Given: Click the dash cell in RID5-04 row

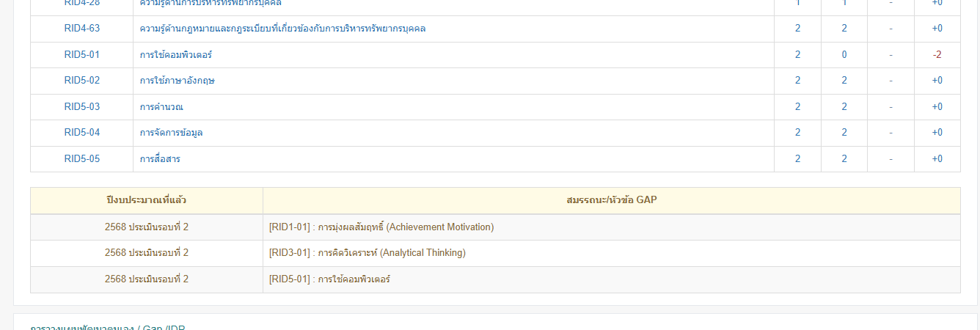Looking at the screenshot, I should [891, 133].
